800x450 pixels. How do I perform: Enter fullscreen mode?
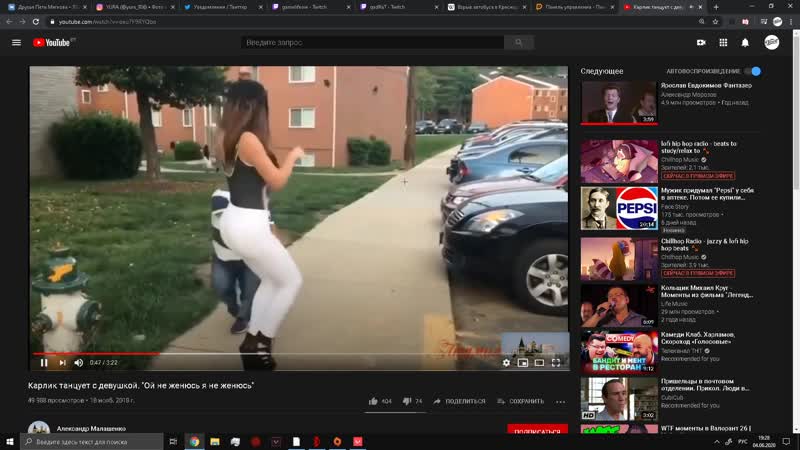tap(556, 363)
